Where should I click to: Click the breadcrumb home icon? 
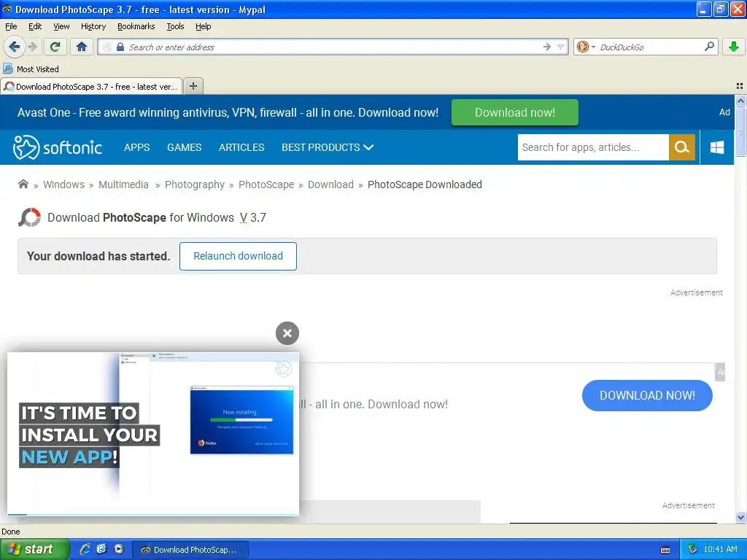tap(23, 184)
